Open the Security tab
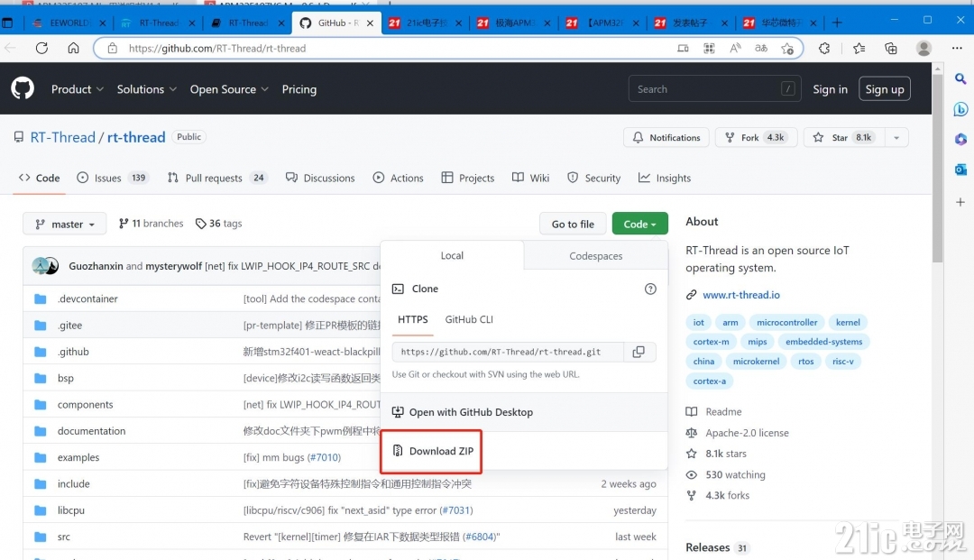 coord(593,179)
